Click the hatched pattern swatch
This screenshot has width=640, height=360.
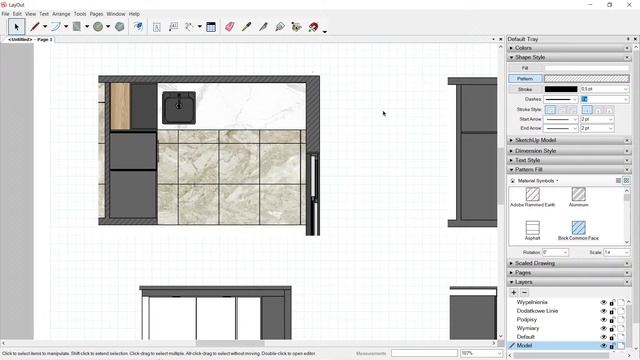[587, 78]
